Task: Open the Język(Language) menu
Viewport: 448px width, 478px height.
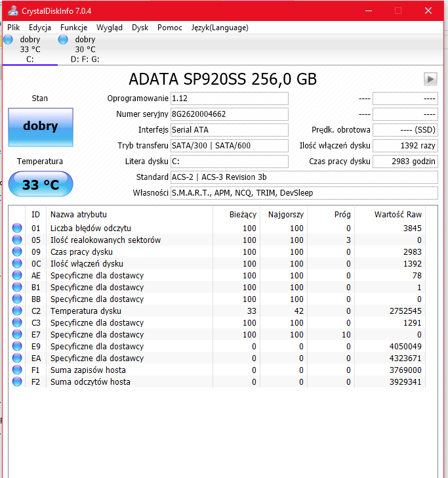Action: (220, 28)
